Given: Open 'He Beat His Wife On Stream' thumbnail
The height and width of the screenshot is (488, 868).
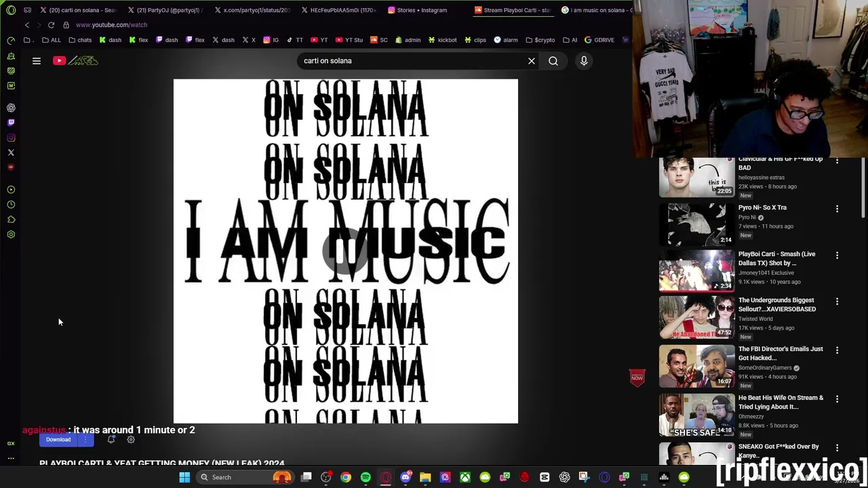Looking at the screenshot, I should [696, 415].
